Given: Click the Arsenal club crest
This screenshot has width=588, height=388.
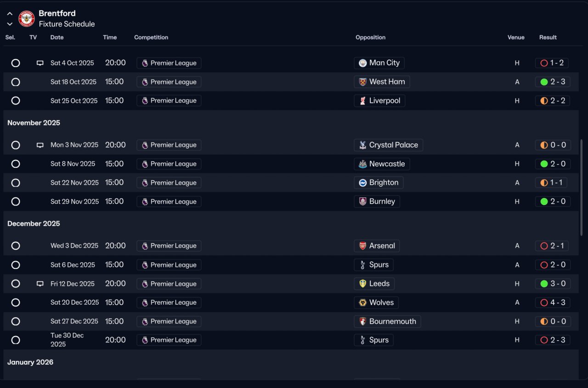Looking at the screenshot, I should pos(363,246).
